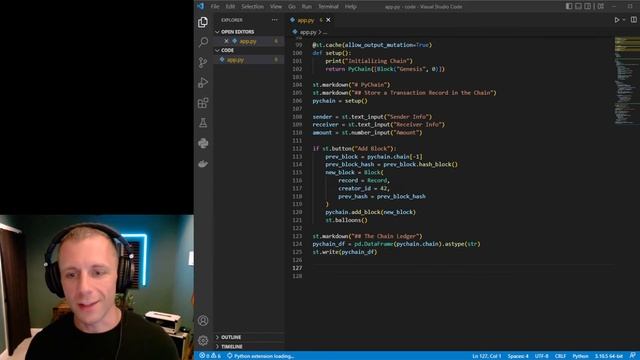Open the Run and Debug view icon
The width and height of the screenshot is (640, 360).
coord(203,82)
